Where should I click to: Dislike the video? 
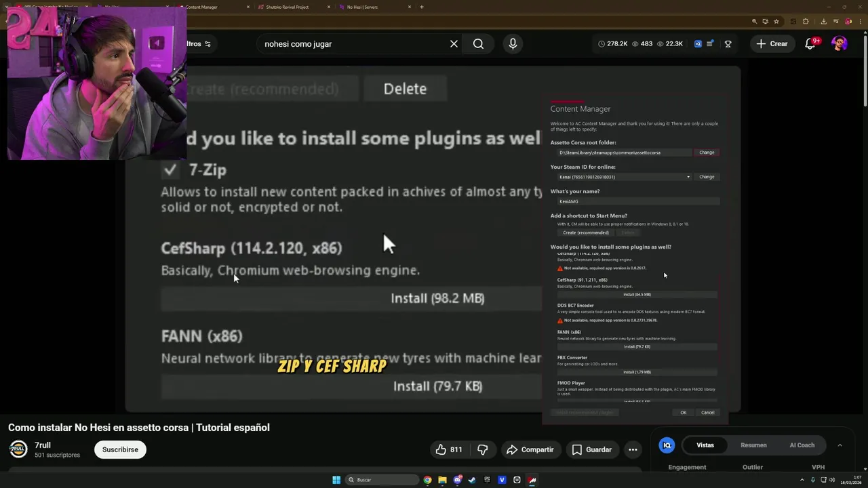click(x=483, y=449)
